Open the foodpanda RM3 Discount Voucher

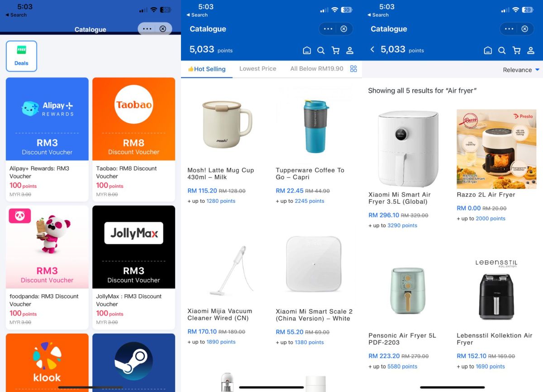pyautogui.click(x=47, y=268)
